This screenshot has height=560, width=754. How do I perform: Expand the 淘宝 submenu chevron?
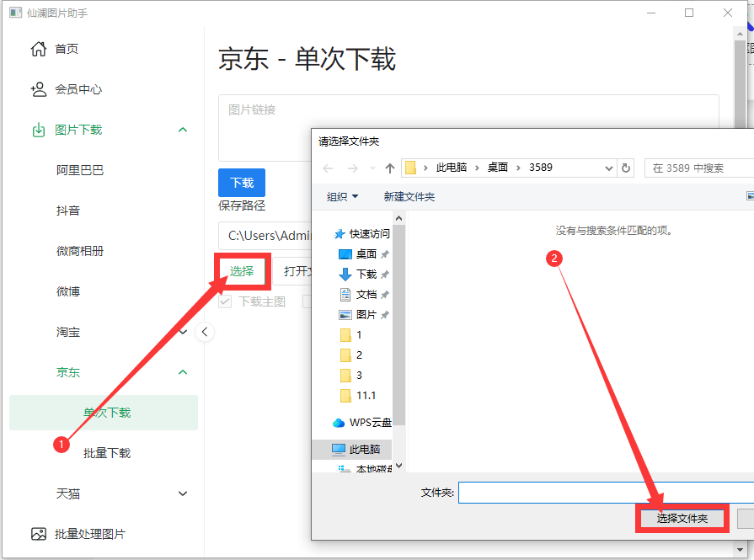(x=183, y=332)
